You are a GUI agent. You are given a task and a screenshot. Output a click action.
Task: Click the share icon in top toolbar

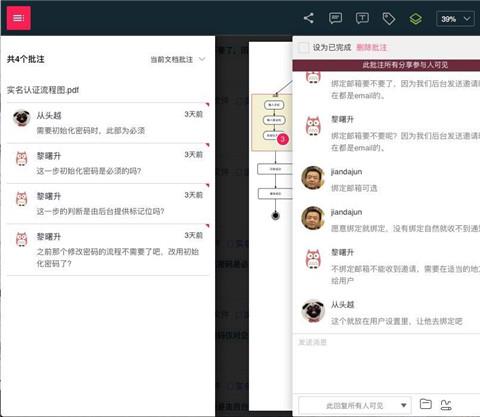[309, 18]
